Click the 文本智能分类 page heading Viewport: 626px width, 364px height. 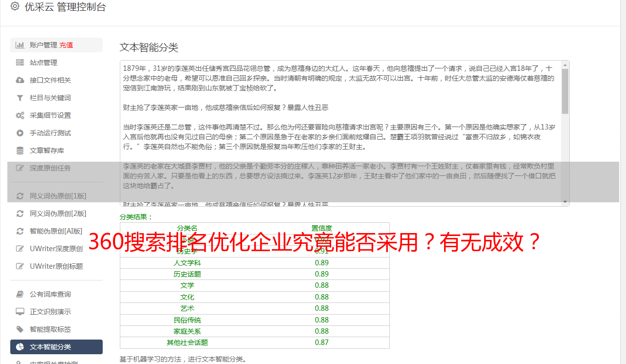click(x=149, y=47)
